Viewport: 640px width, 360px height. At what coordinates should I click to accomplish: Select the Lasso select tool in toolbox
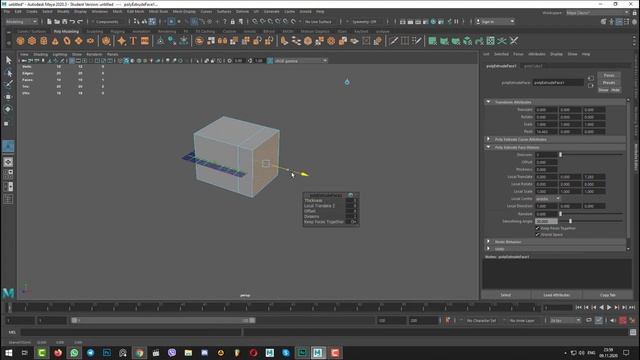[x=8, y=73]
